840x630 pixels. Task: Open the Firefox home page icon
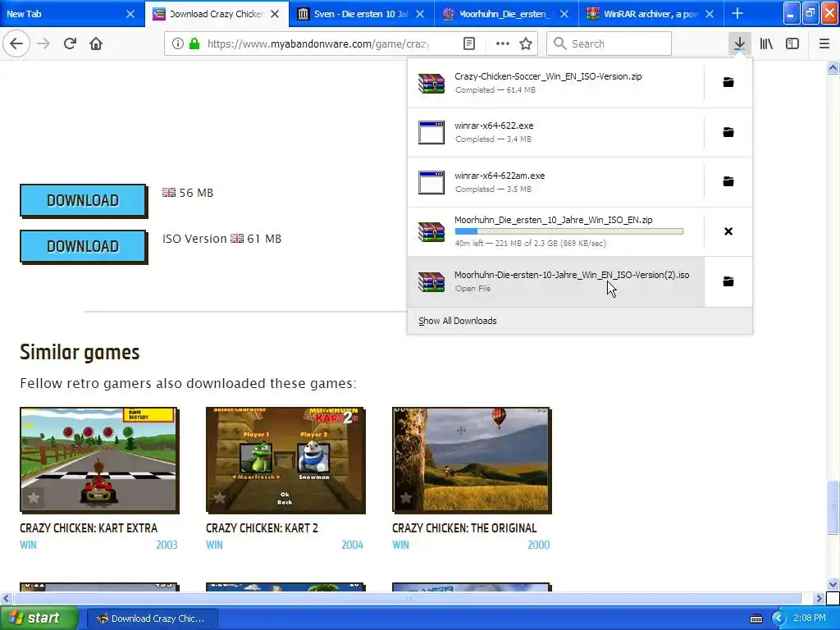96,43
